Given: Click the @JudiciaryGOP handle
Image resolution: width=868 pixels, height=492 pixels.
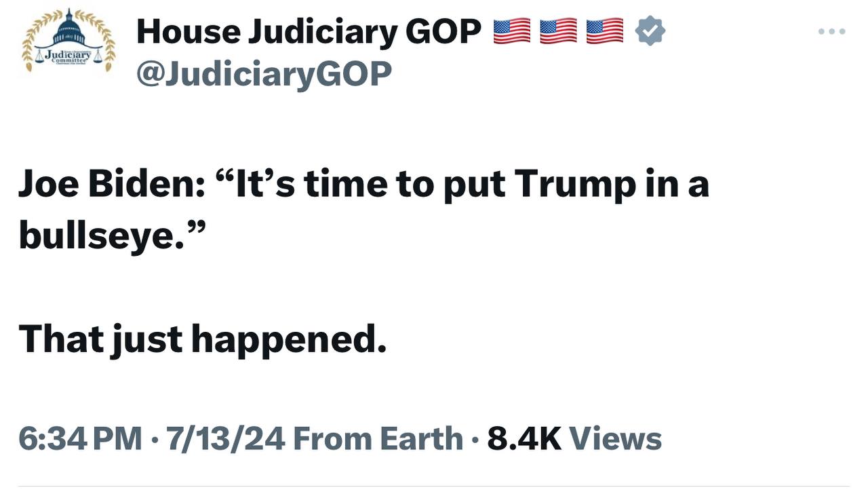Looking at the screenshot, I should (x=264, y=73).
